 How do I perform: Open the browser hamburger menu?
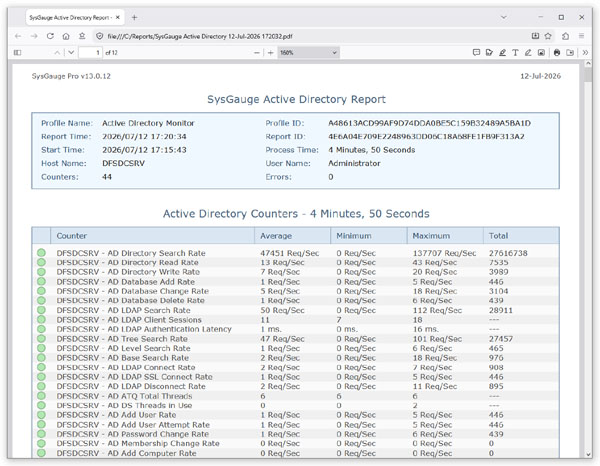coord(582,36)
